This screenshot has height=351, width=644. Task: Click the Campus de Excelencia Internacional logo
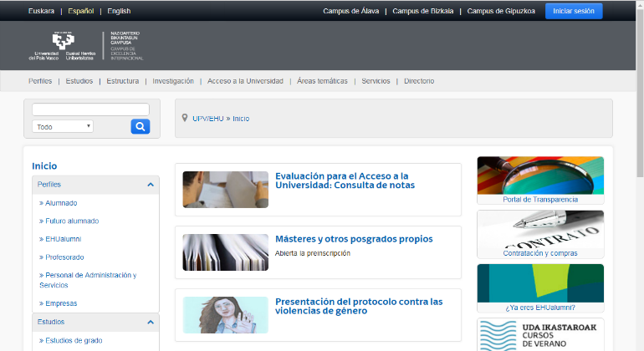(x=126, y=46)
